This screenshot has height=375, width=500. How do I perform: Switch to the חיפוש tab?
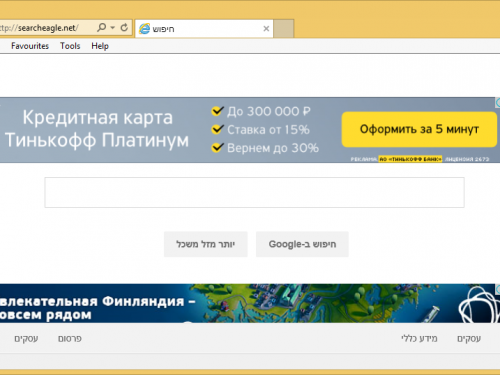tap(204, 29)
